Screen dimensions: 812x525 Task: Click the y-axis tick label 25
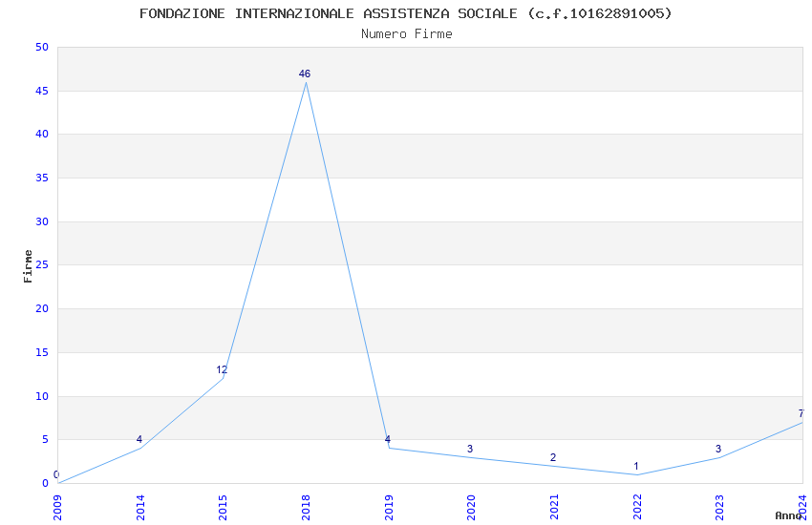pyautogui.click(x=42, y=264)
